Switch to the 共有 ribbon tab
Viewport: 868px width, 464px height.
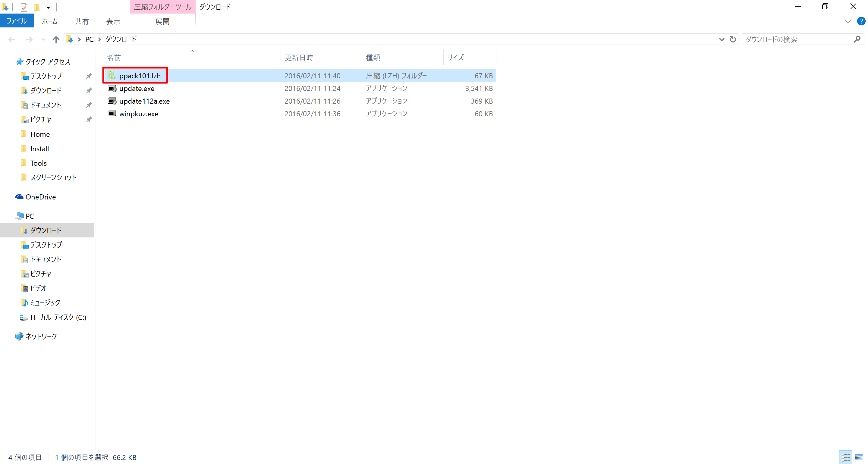82,22
